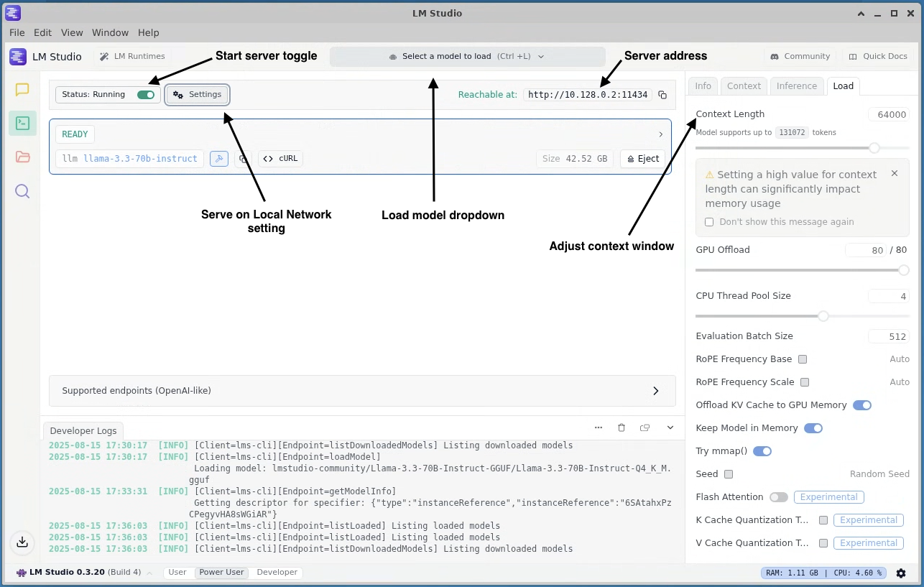Open the Select a model to load dropdown

coord(467,56)
